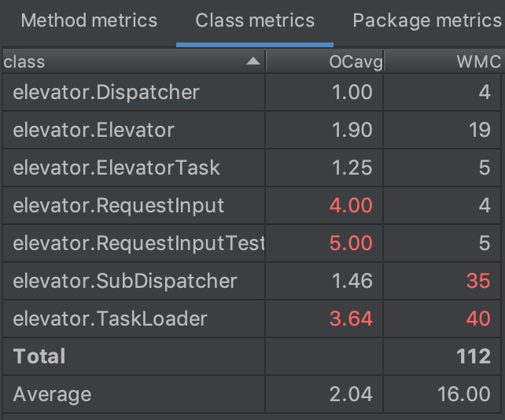The image size is (505, 420).
Task: Select the elevator.TaskLoader row
Action: (x=110, y=319)
